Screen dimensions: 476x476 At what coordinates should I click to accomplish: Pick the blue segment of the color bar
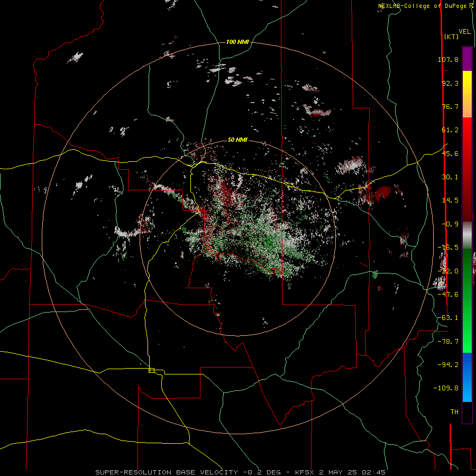tap(467, 377)
